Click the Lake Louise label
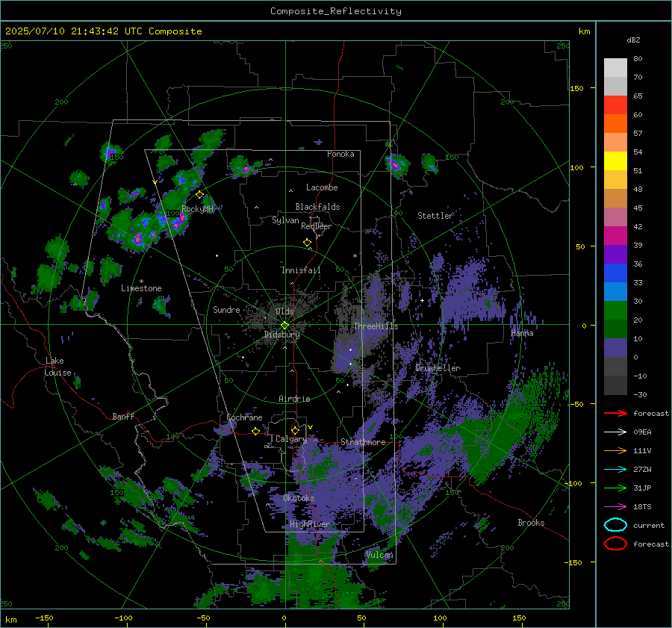The height and width of the screenshot is (628, 672). 57,367
